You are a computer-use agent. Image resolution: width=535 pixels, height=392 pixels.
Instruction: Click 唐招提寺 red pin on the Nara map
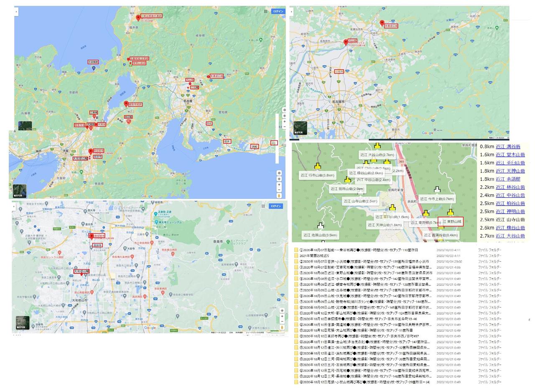point(92,237)
